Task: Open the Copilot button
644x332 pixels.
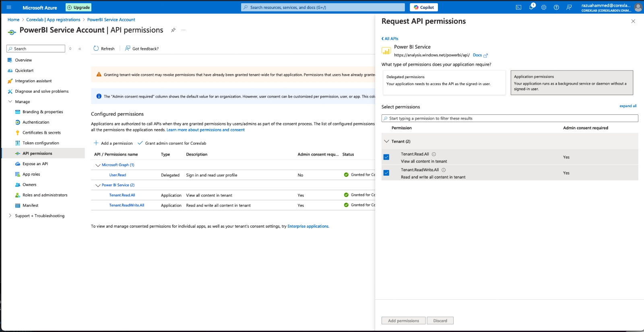Action: click(x=424, y=7)
